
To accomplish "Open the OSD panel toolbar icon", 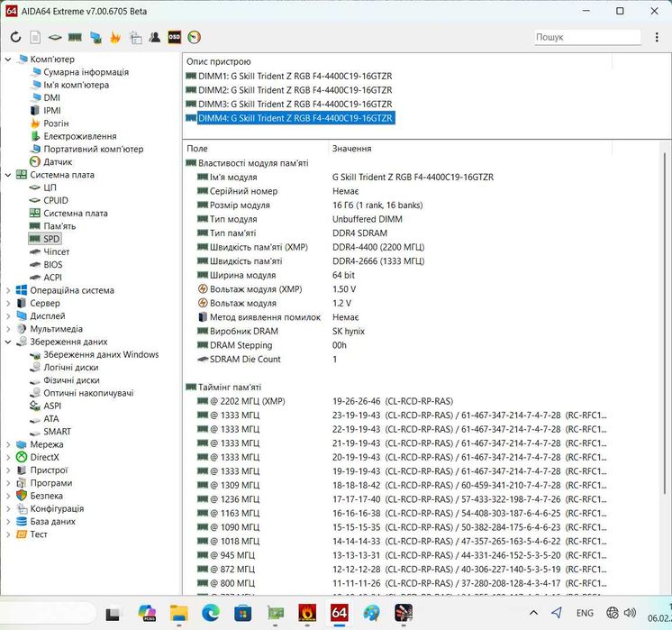I will (x=175, y=37).
